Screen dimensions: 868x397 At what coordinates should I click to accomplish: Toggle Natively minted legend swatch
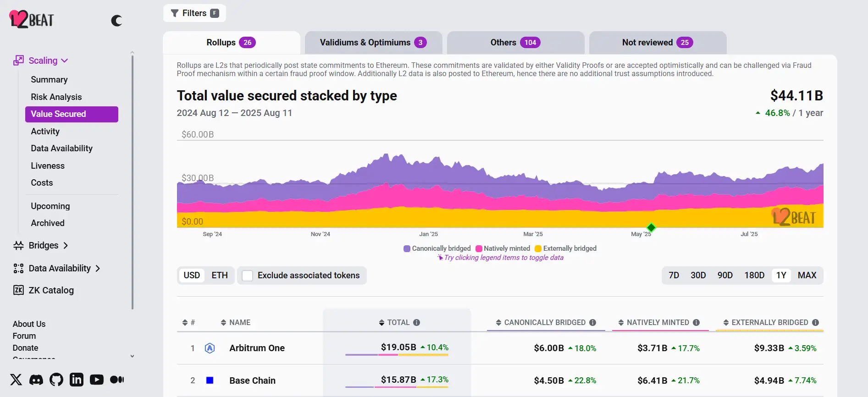click(x=479, y=248)
